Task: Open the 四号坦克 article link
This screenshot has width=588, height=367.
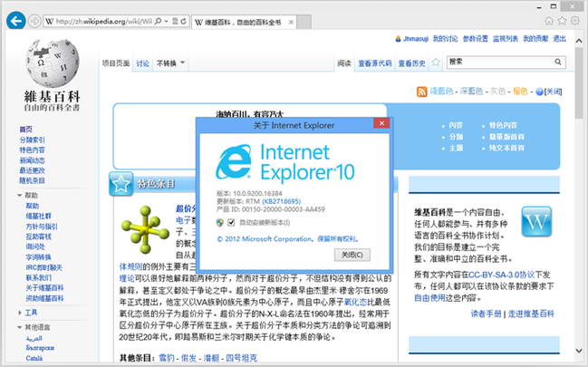Action: (241, 358)
